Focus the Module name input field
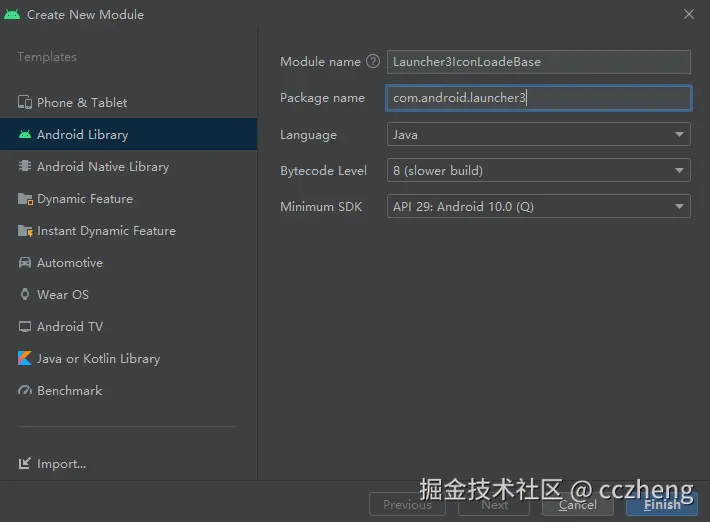 [538, 62]
